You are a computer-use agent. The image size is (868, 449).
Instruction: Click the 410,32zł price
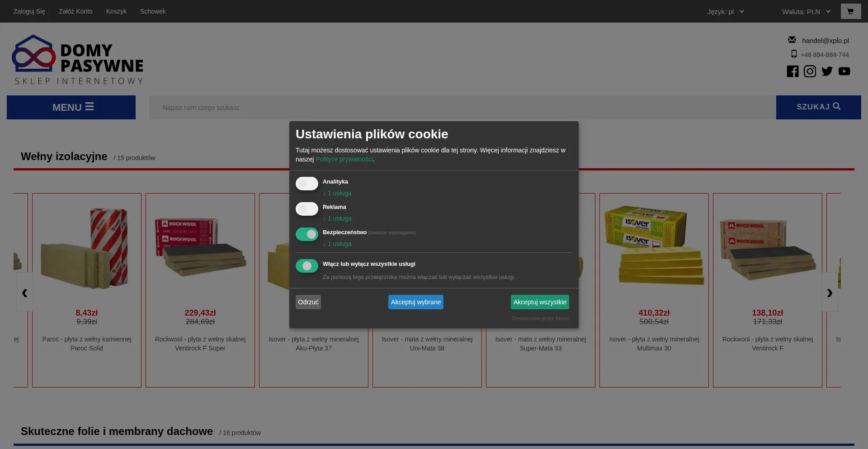click(x=654, y=313)
